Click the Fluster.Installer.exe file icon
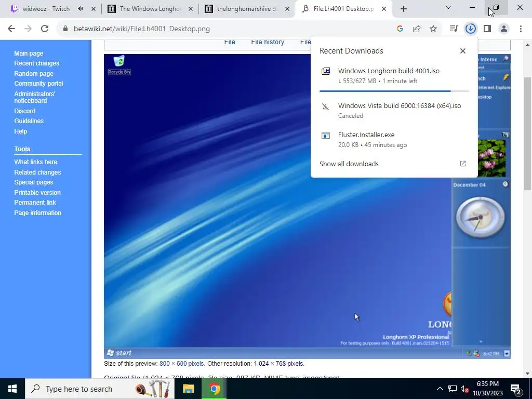Image resolution: width=532 pixels, height=399 pixels. [326, 136]
